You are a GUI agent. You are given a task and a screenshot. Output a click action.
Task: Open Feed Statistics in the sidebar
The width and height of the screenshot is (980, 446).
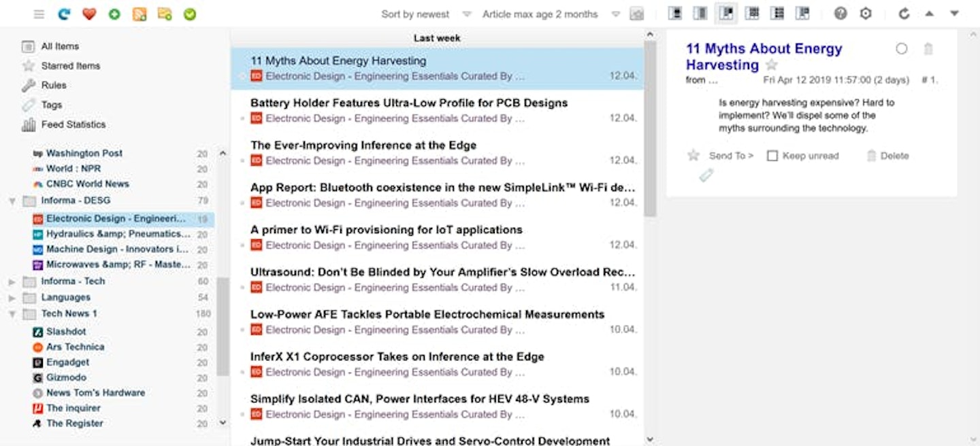point(73,124)
